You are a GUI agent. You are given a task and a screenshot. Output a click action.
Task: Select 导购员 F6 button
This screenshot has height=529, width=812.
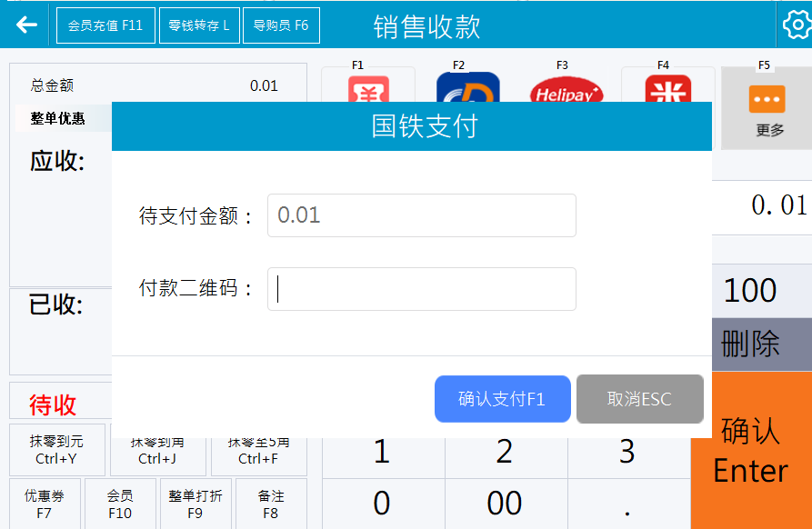click(281, 25)
